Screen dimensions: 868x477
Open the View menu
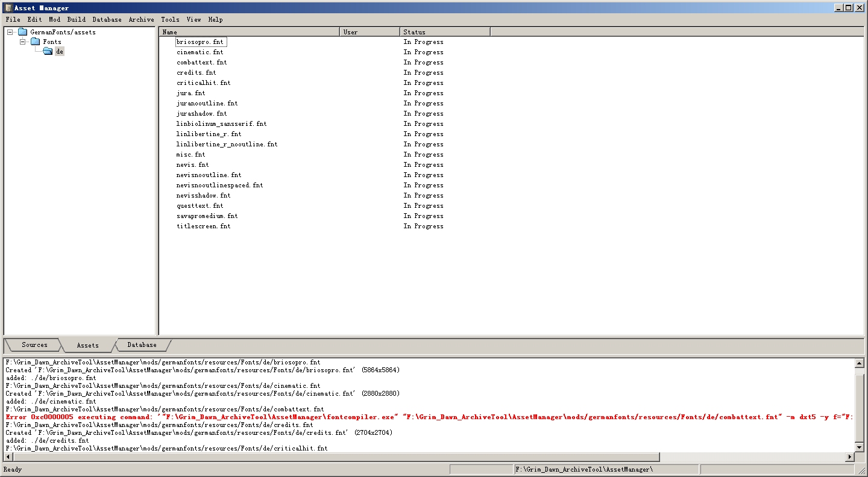193,19
